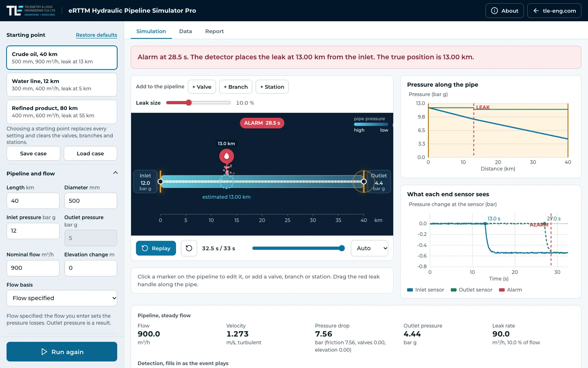Viewport: 588px width, 368px height.
Task: Open the Report tab
Action: (214, 31)
